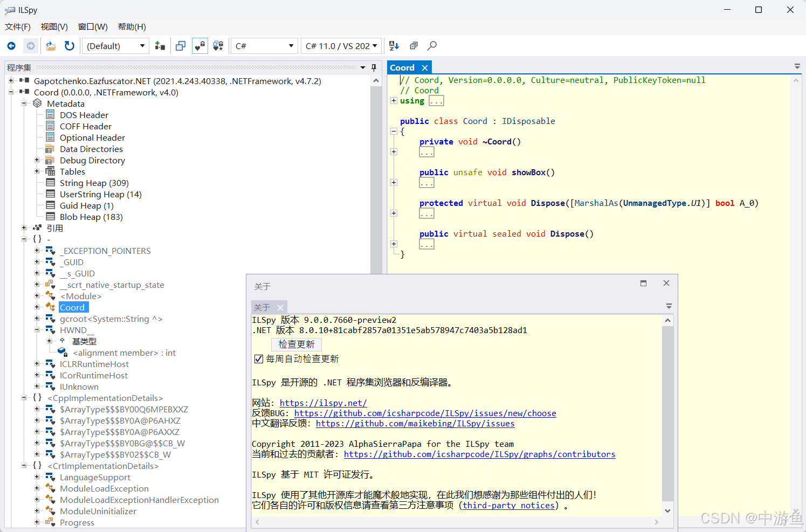
Task: Click the Progress enum icon
Action: pos(50,522)
